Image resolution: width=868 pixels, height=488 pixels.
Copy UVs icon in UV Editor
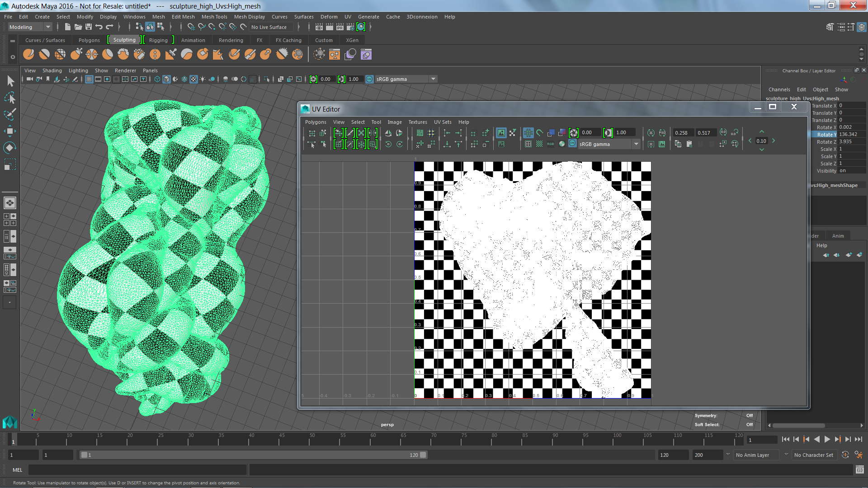[x=678, y=144]
